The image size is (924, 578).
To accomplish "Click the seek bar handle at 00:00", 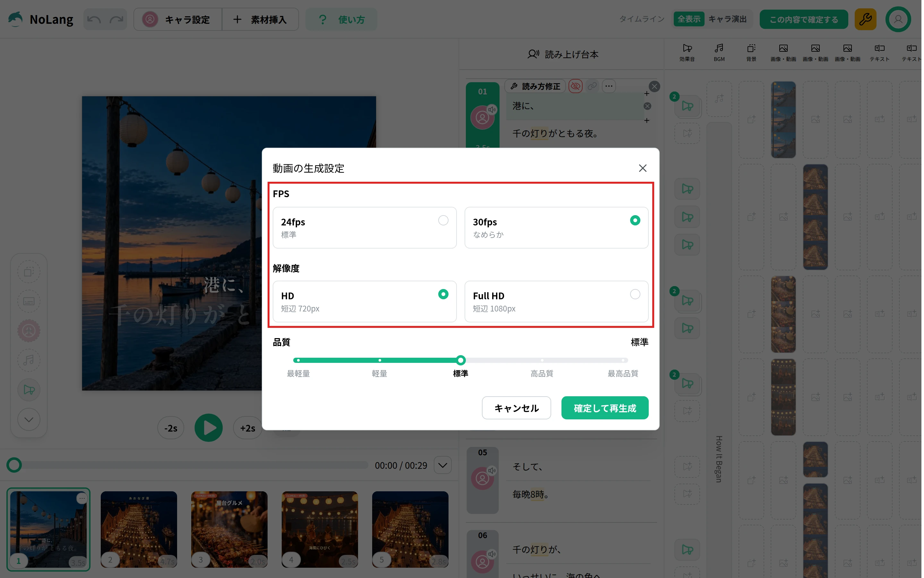I will [14, 465].
